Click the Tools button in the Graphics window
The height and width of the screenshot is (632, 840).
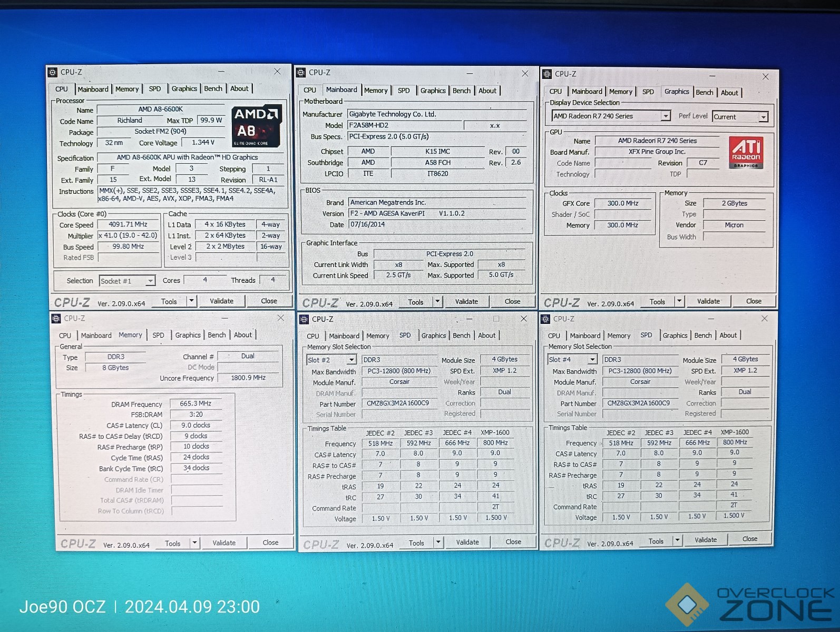(657, 302)
